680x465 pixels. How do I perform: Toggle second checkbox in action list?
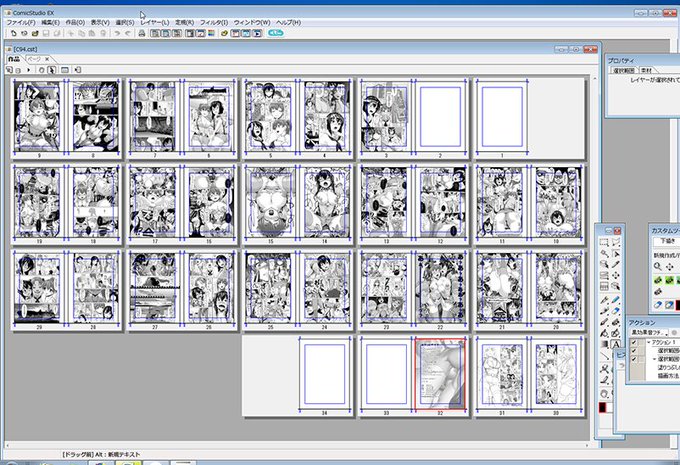point(634,350)
